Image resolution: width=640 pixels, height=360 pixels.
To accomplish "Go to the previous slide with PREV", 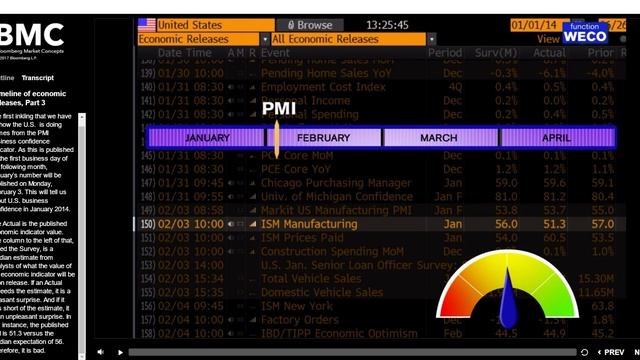I will click(x=611, y=352).
